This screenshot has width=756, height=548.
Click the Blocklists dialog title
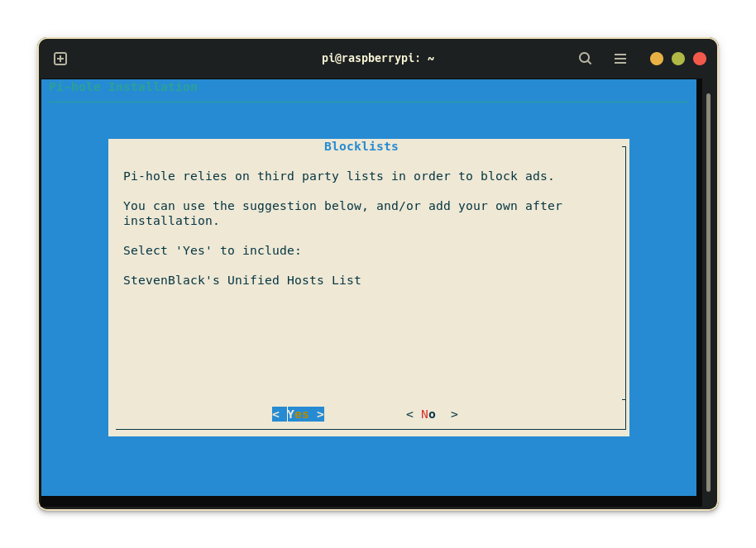(x=361, y=146)
